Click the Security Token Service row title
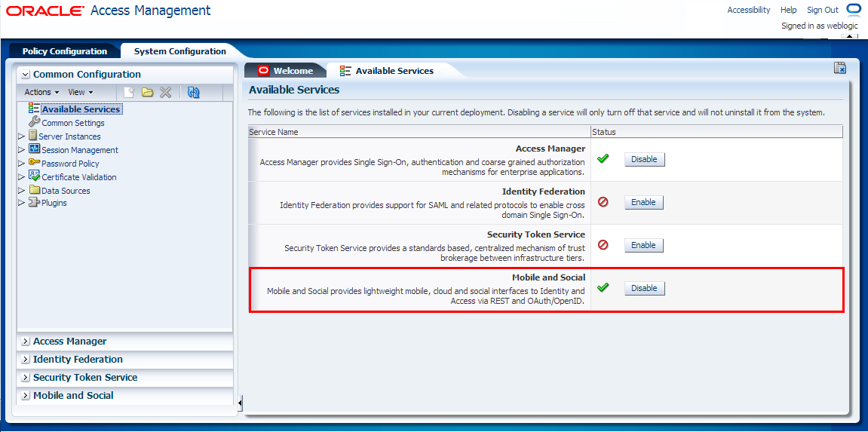 (x=536, y=234)
